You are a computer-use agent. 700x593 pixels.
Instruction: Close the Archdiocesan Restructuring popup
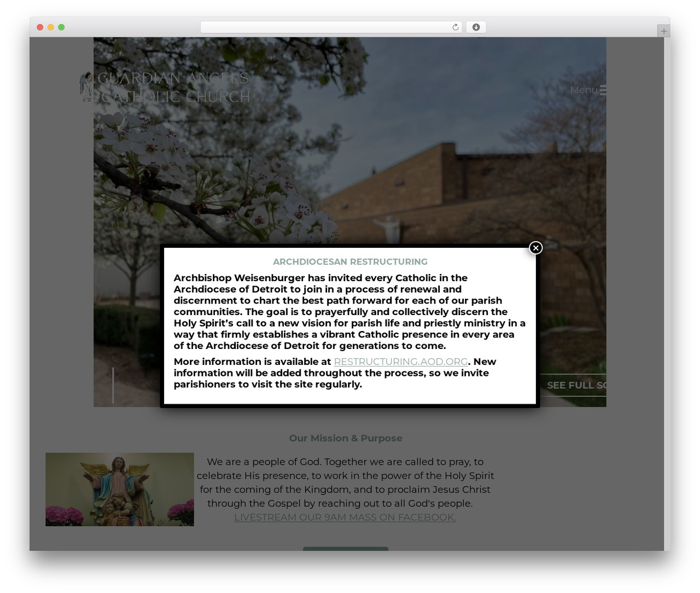[535, 248]
